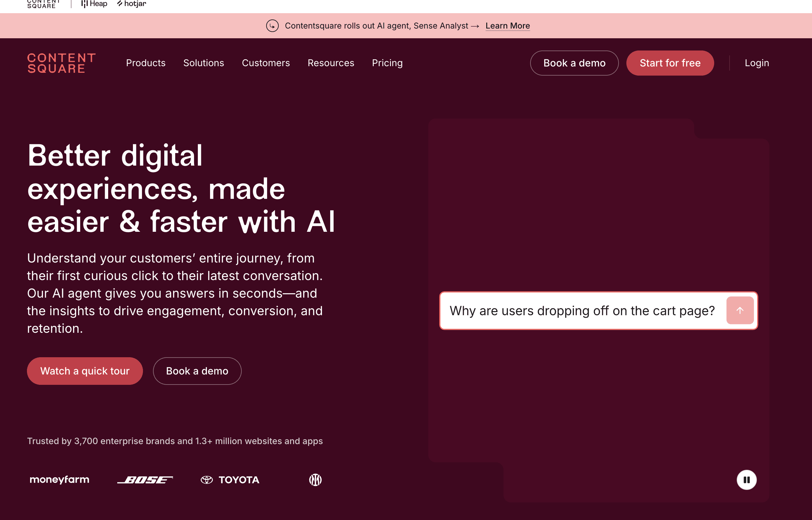Click the Login link
The height and width of the screenshot is (520, 812).
pos(757,63)
